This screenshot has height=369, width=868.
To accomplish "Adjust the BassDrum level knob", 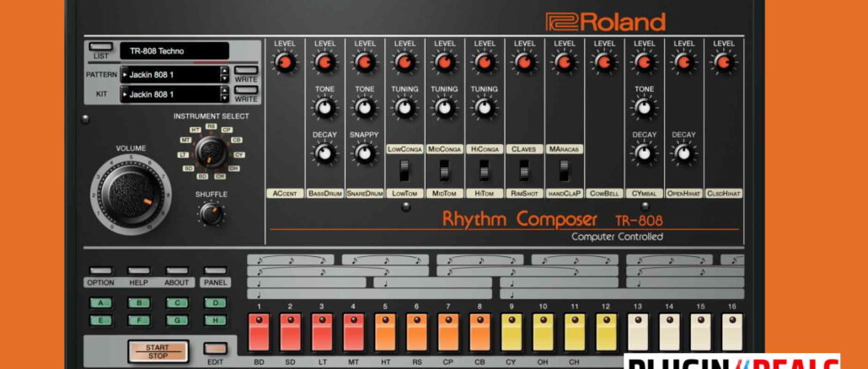I will coord(325,62).
